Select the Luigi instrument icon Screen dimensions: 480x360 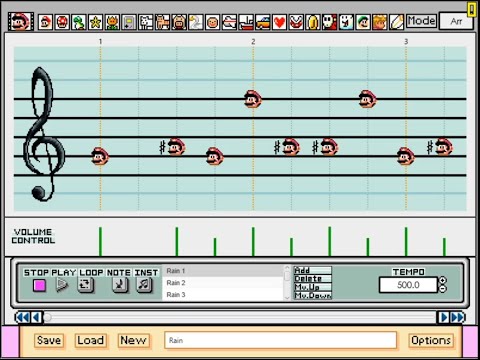click(363, 22)
